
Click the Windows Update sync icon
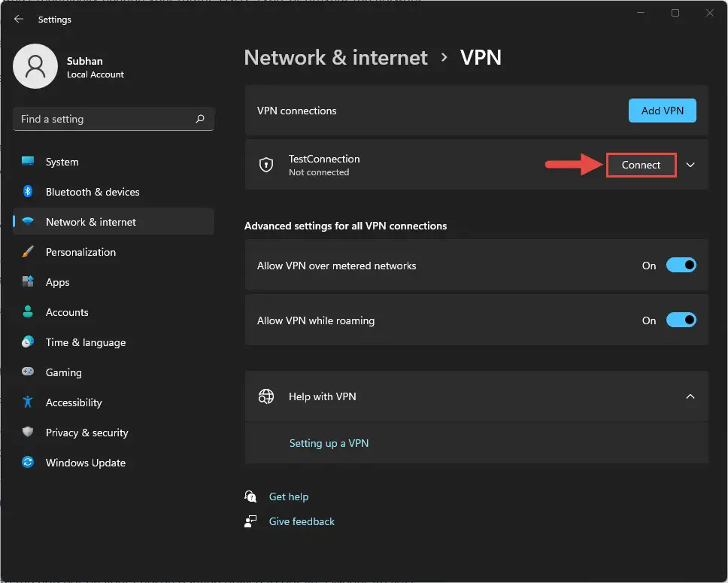[28, 462]
